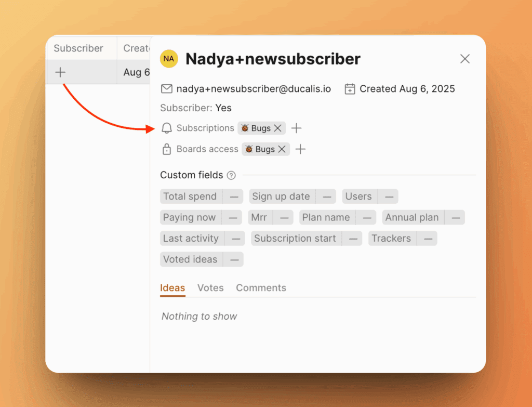Edit the Total spend custom field
Image resolution: width=532 pixels, height=407 pixels.
click(234, 196)
